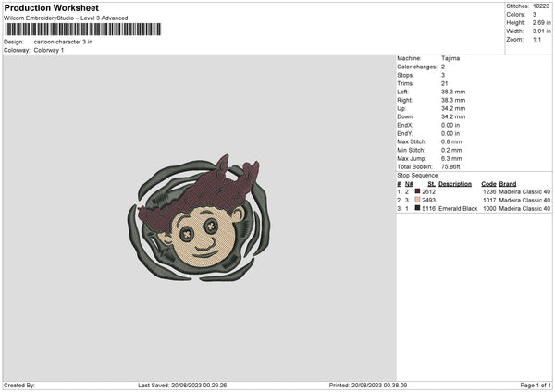Screen dimensions: 555x392
Task: Click the Height value '2.69 in'
Action: [x=541, y=22]
